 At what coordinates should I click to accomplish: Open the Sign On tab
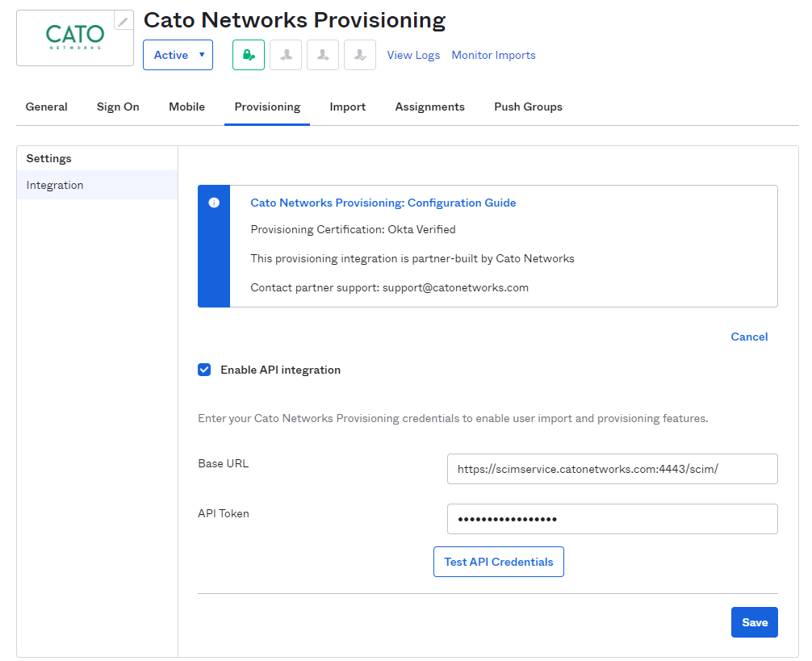pos(118,107)
